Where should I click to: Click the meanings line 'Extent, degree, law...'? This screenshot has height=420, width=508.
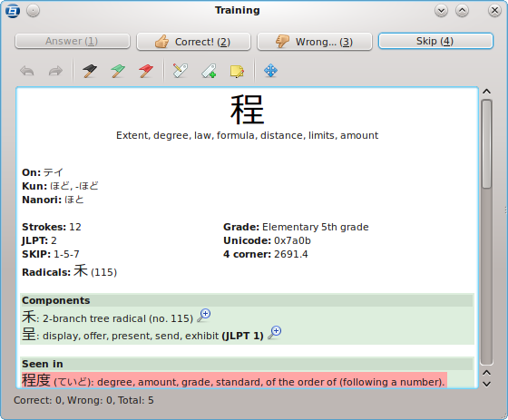point(247,135)
